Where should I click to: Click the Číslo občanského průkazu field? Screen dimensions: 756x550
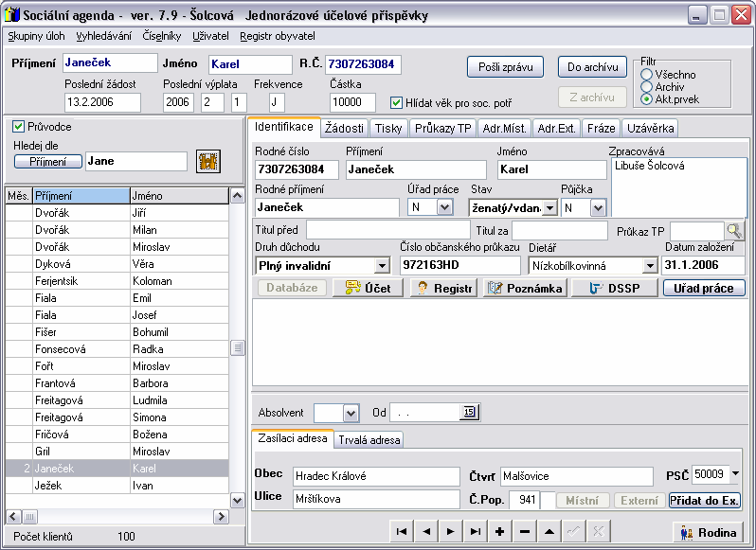pos(460,265)
